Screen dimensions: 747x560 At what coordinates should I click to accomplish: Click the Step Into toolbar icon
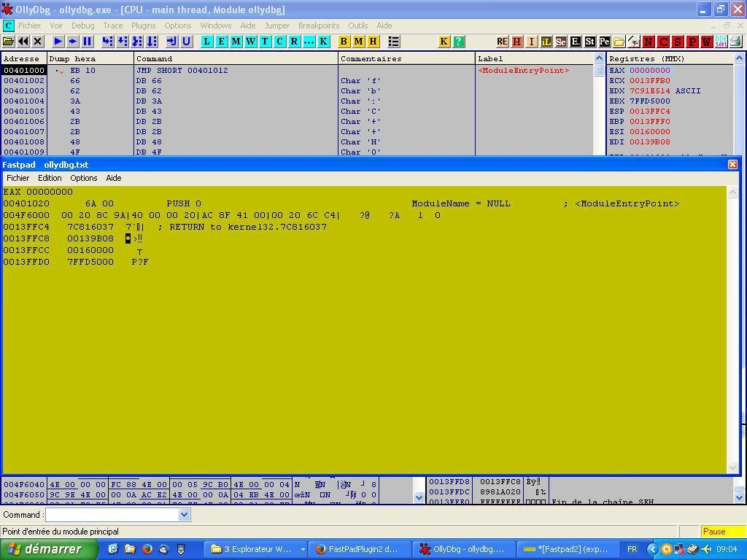pos(108,42)
